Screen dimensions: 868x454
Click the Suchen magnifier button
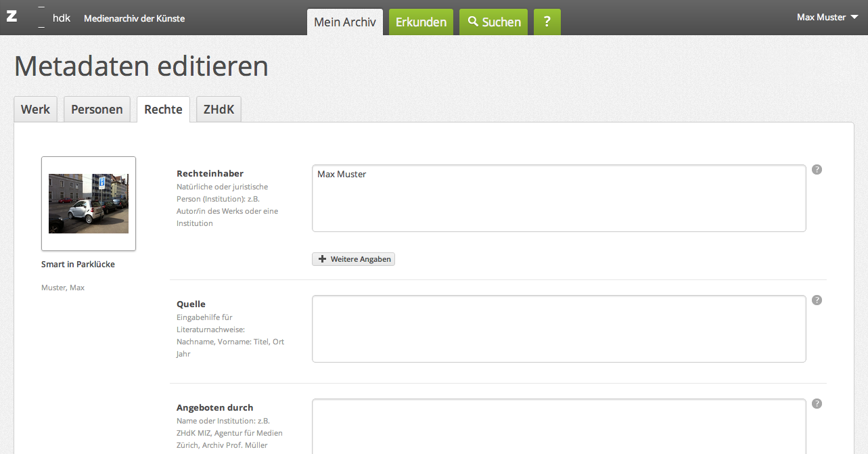tap(494, 22)
